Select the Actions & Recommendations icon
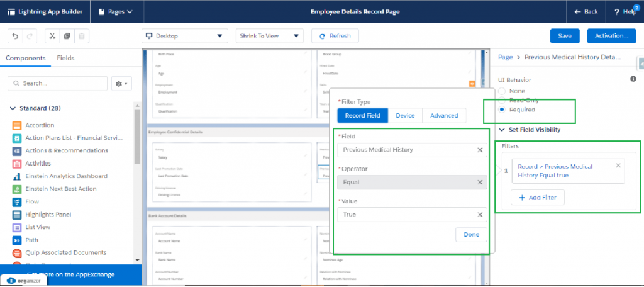Viewport: 644px width, 287px height. (x=17, y=151)
